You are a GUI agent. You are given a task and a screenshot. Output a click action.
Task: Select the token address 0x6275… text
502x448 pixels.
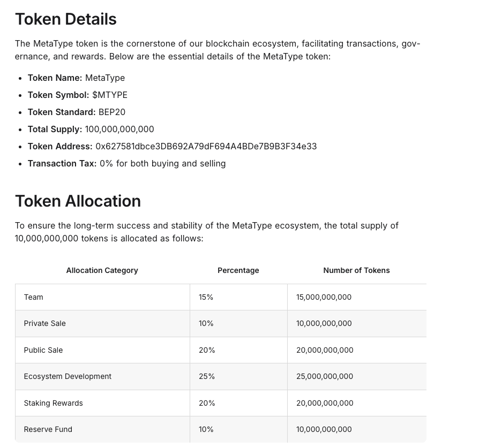tap(206, 146)
